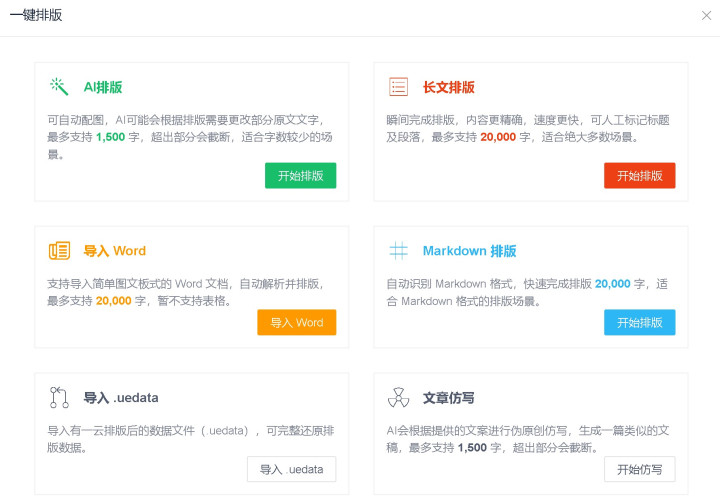720x502 pixels.
Task: Click the 导入 .uedata button
Action: pyautogui.click(x=292, y=469)
